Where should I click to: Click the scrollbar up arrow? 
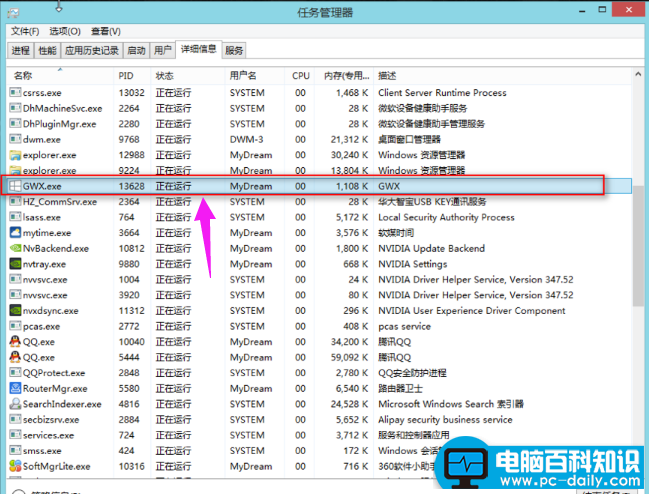pos(638,75)
